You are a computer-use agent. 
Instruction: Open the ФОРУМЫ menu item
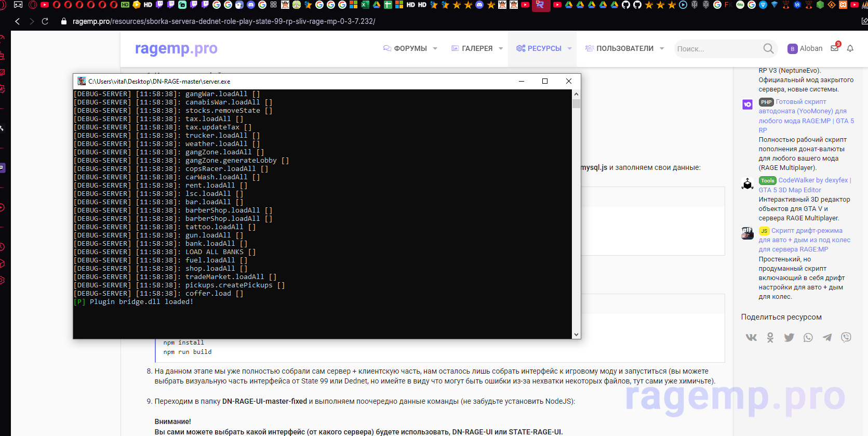point(410,48)
